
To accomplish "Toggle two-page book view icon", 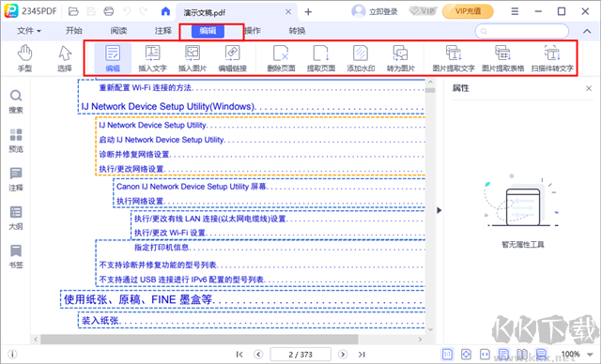I will point(522,355).
